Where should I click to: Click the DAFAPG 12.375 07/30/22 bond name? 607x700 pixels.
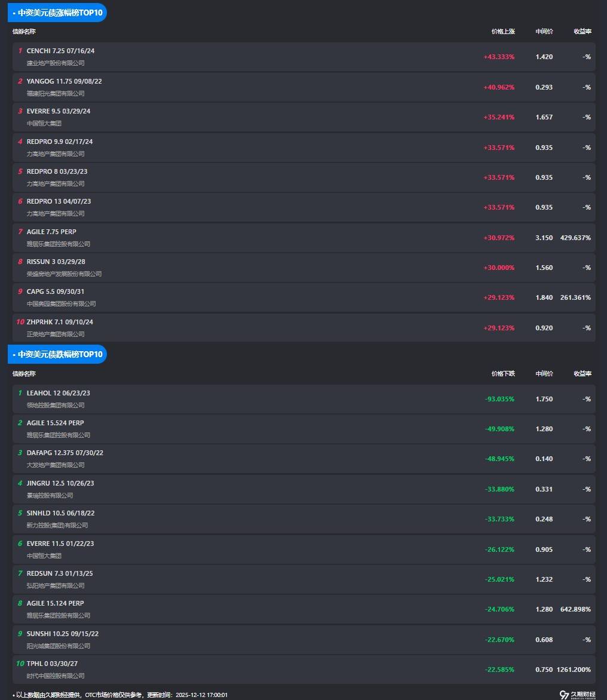[65, 453]
